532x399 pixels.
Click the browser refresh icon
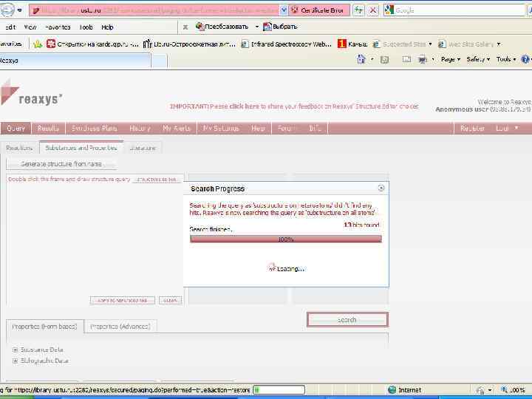[x=358, y=10]
